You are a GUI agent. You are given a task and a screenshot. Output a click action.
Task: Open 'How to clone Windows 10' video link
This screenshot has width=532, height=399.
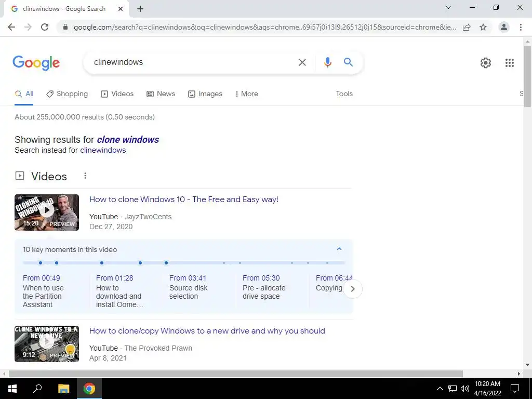coord(184,199)
